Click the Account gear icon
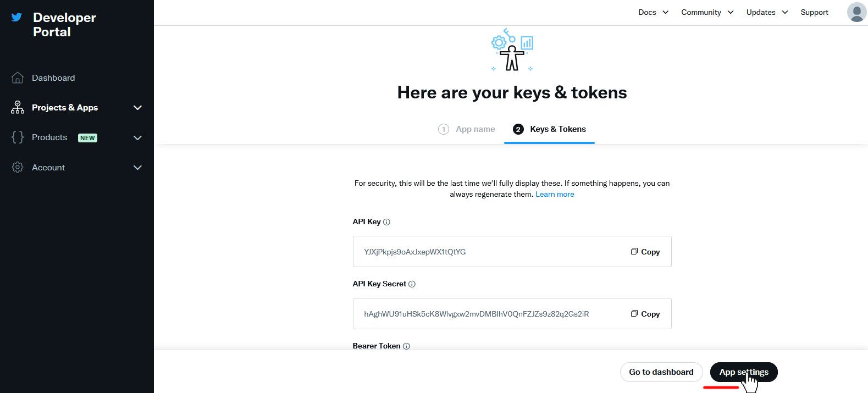This screenshot has width=868, height=393. (18, 168)
